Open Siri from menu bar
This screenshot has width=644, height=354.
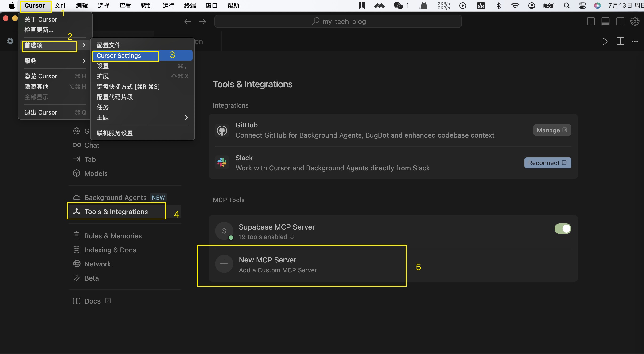[x=597, y=5]
